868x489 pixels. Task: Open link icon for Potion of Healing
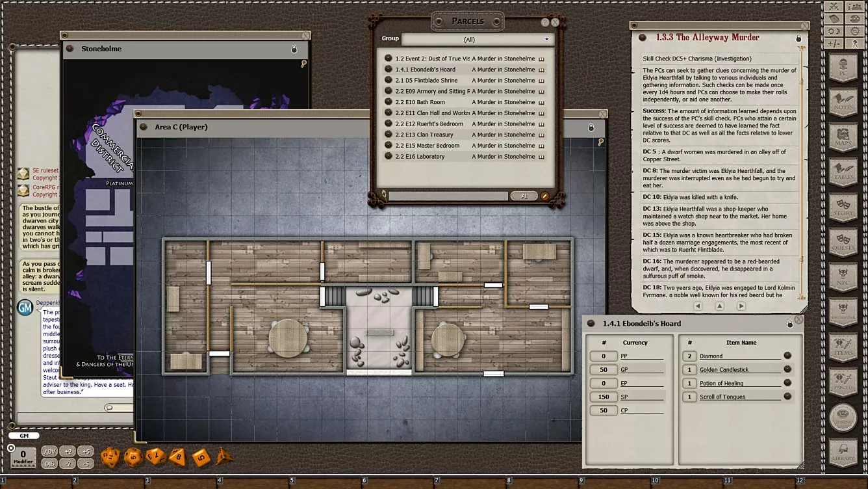(x=787, y=383)
